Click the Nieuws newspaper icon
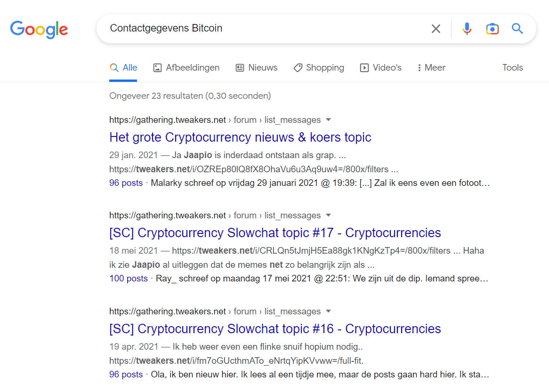This screenshot has height=392, width=549. pyautogui.click(x=240, y=67)
